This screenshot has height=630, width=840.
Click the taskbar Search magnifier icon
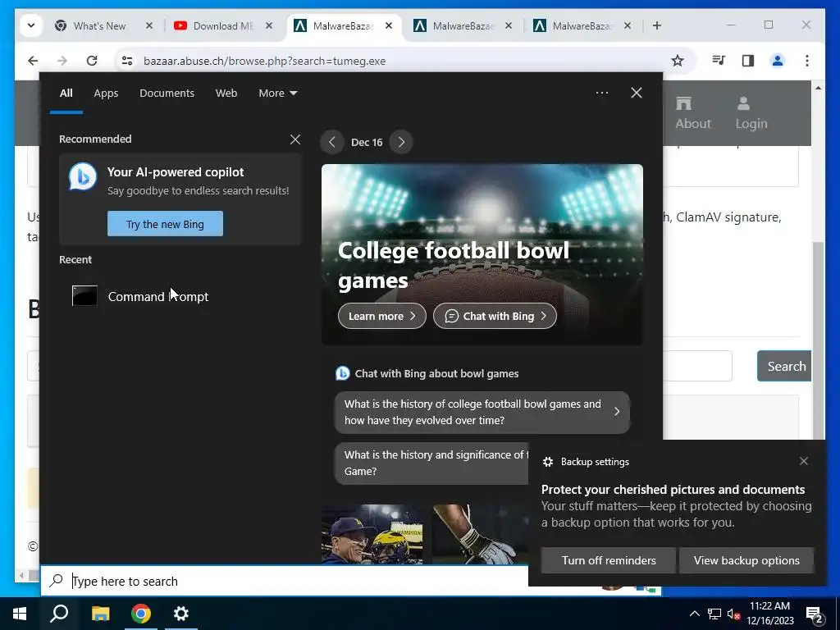pos(59,614)
